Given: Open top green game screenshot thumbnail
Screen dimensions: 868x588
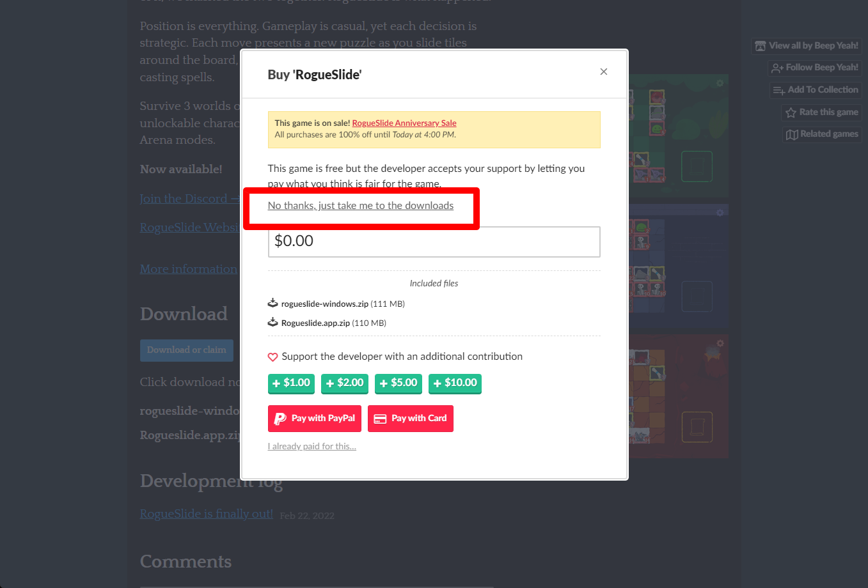Looking at the screenshot, I should (679, 135).
